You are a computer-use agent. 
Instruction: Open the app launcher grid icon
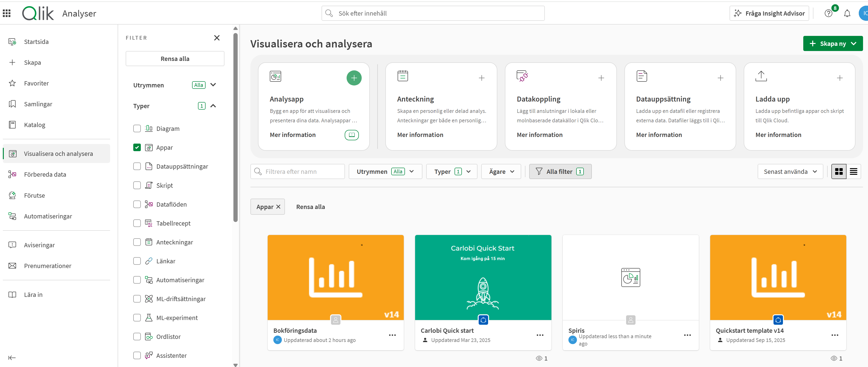pyautogui.click(x=7, y=13)
